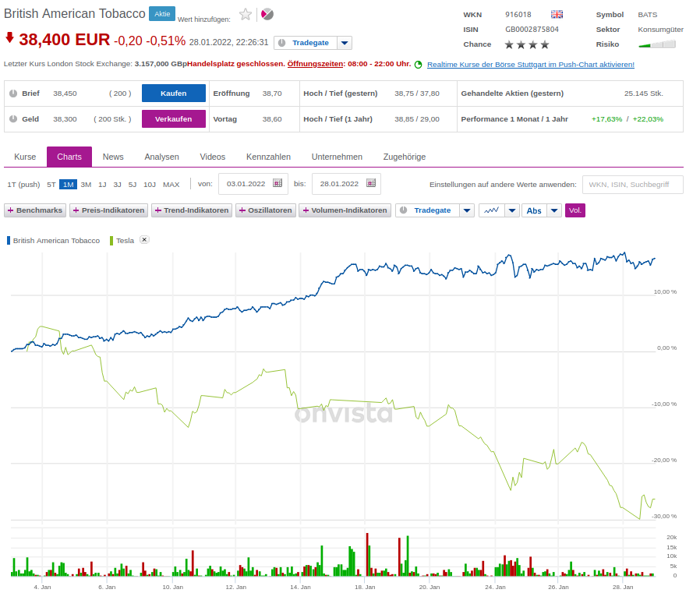The image size is (700, 593).
Task: Click the blue Kaufen button
Action: coord(174,94)
